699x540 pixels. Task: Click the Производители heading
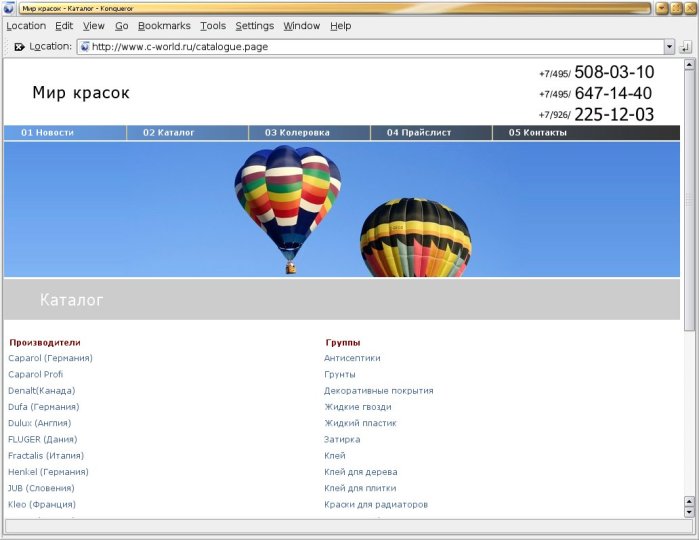(45, 342)
